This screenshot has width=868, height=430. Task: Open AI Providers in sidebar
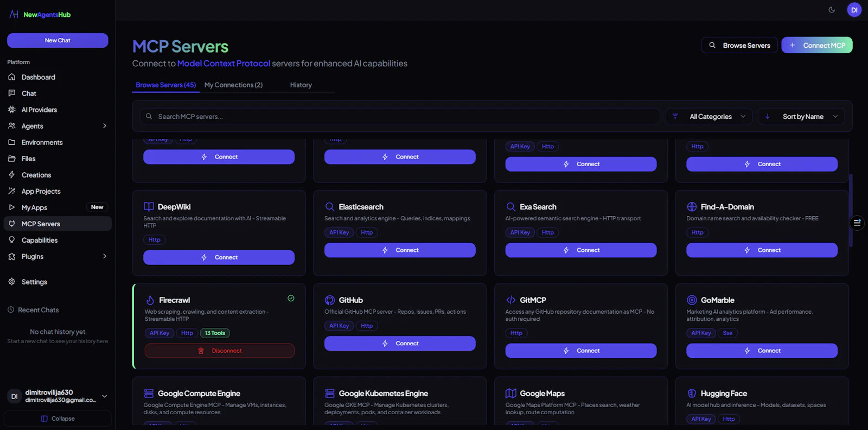point(58,110)
